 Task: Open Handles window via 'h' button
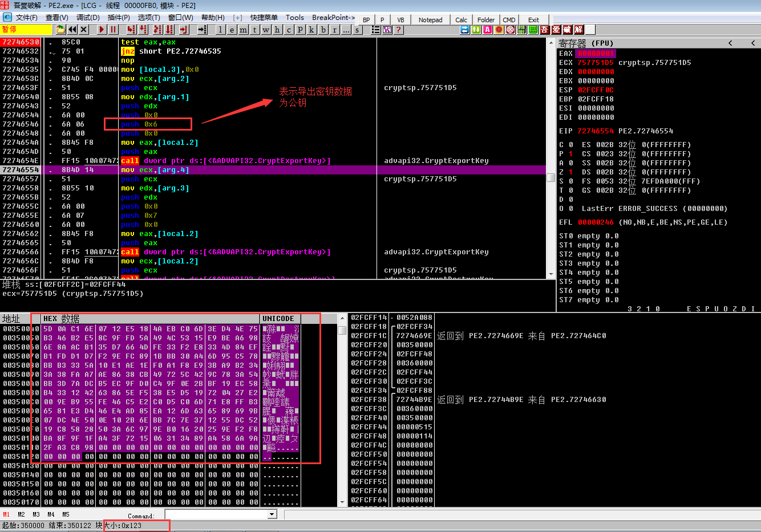[x=277, y=30]
